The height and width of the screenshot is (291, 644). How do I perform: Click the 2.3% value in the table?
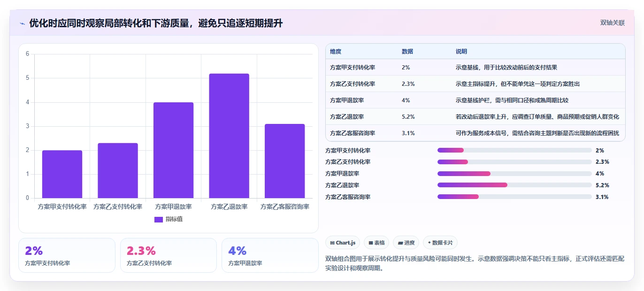(408, 84)
